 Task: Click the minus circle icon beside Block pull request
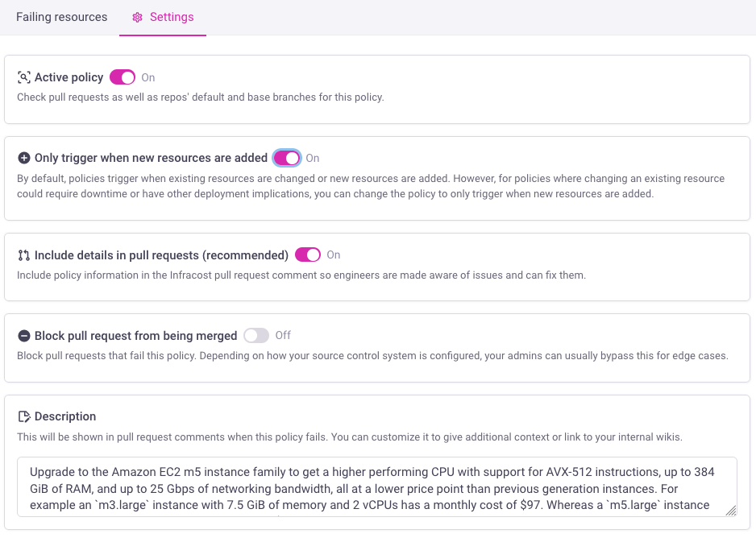(x=23, y=336)
